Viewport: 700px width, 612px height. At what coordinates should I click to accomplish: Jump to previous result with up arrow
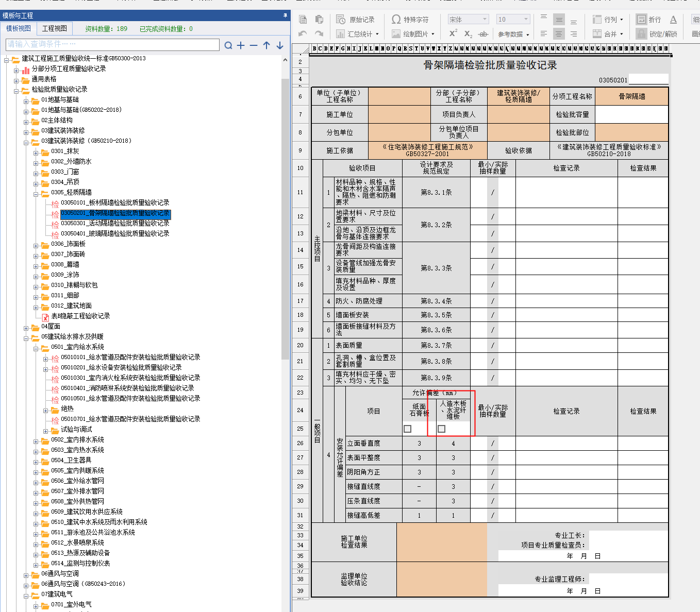click(266, 45)
